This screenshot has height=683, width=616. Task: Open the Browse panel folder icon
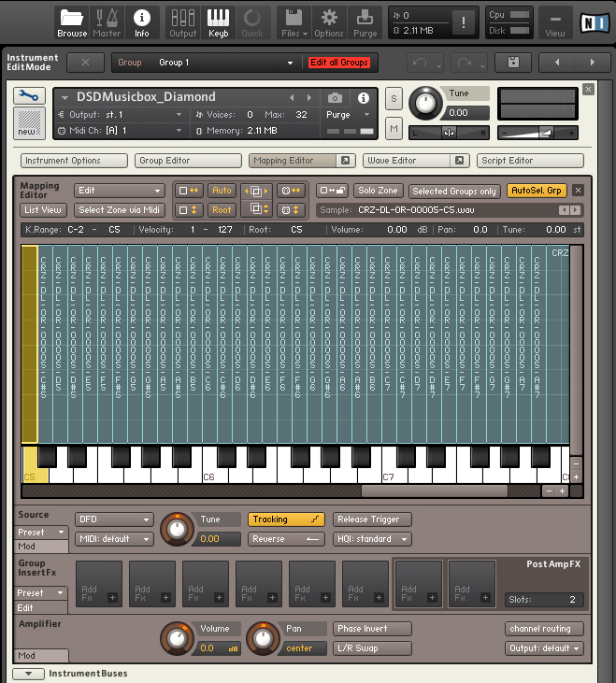click(72, 23)
